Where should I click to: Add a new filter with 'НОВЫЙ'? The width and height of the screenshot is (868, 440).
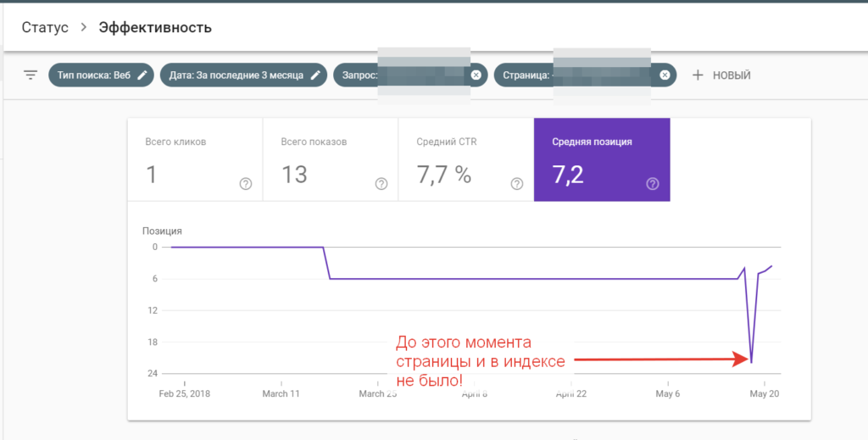(721, 75)
